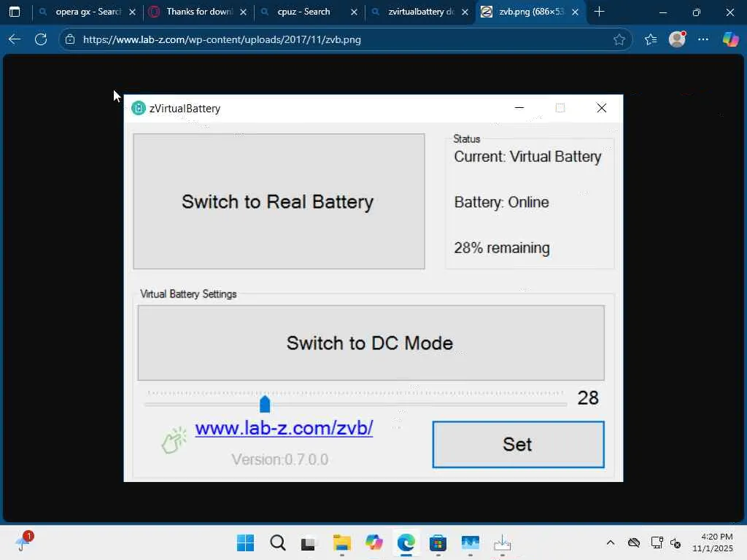
Task: Click the Set button
Action: tap(519, 444)
